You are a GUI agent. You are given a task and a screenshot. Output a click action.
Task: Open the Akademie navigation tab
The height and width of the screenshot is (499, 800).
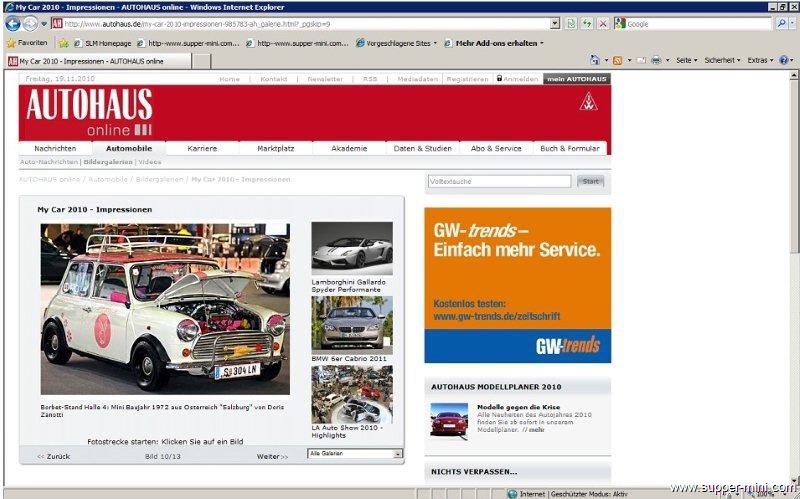point(349,148)
